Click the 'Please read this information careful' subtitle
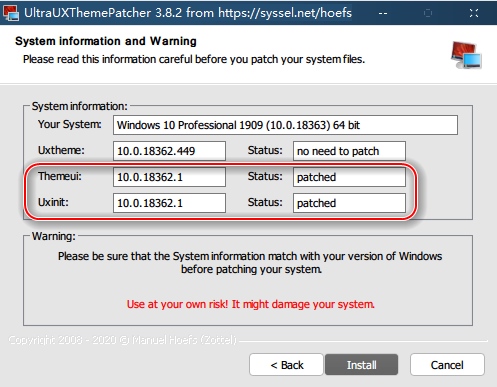The width and height of the screenshot is (497, 387). pos(194,59)
